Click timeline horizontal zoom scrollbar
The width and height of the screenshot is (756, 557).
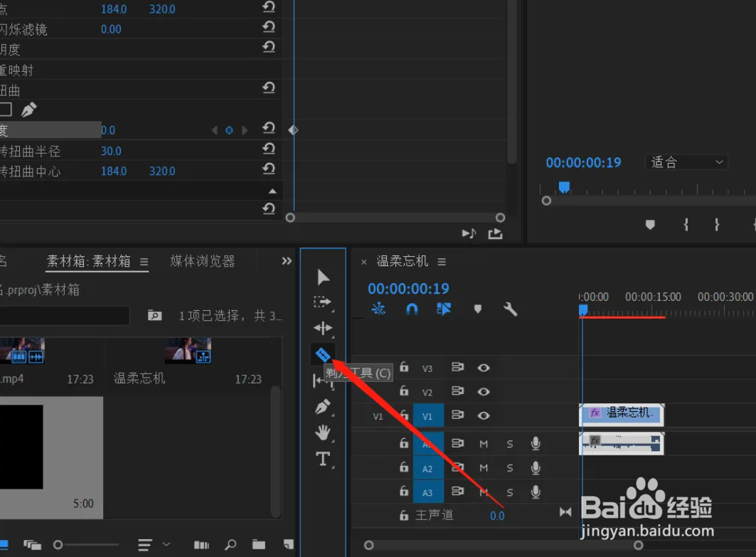[x=504, y=545]
